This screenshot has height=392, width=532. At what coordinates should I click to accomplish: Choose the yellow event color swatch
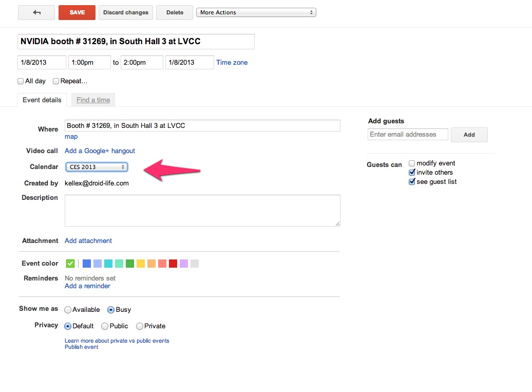(141, 264)
